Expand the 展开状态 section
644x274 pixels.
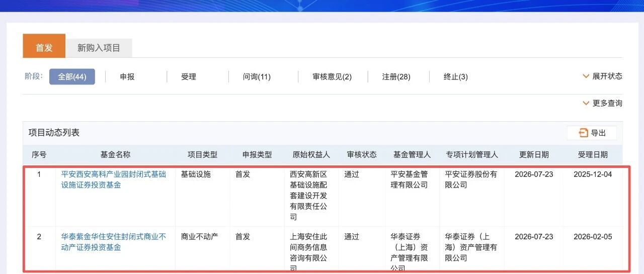pyautogui.click(x=602, y=76)
